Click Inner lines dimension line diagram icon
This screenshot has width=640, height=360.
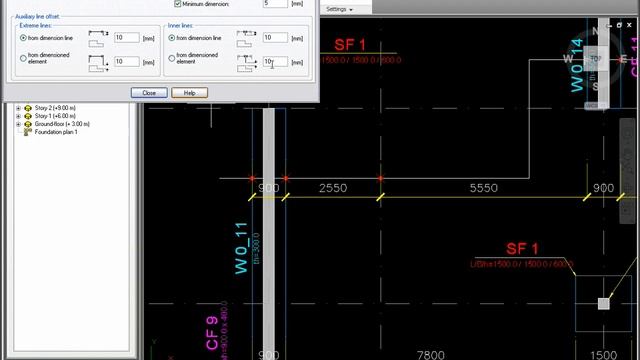click(x=247, y=38)
